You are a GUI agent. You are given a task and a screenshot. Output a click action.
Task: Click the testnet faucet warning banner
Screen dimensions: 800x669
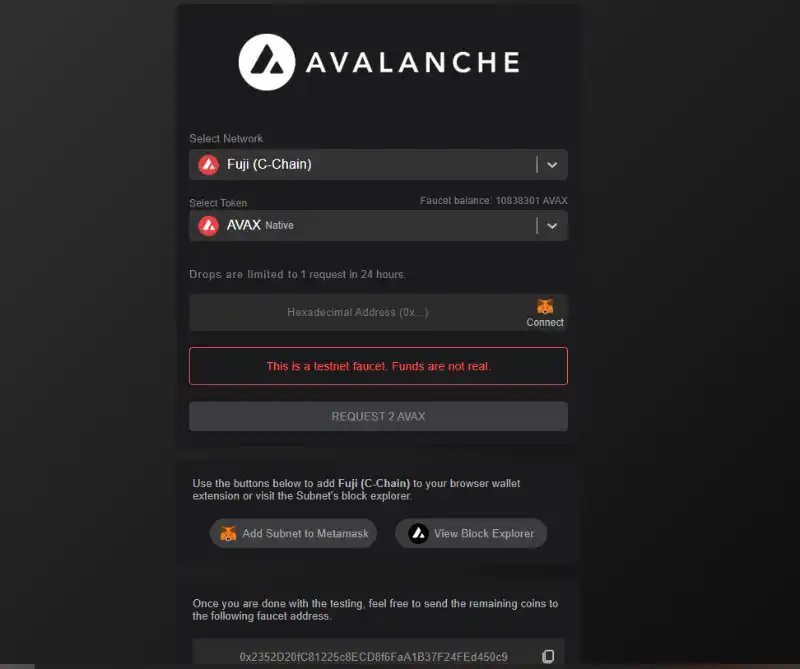point(378,366)
